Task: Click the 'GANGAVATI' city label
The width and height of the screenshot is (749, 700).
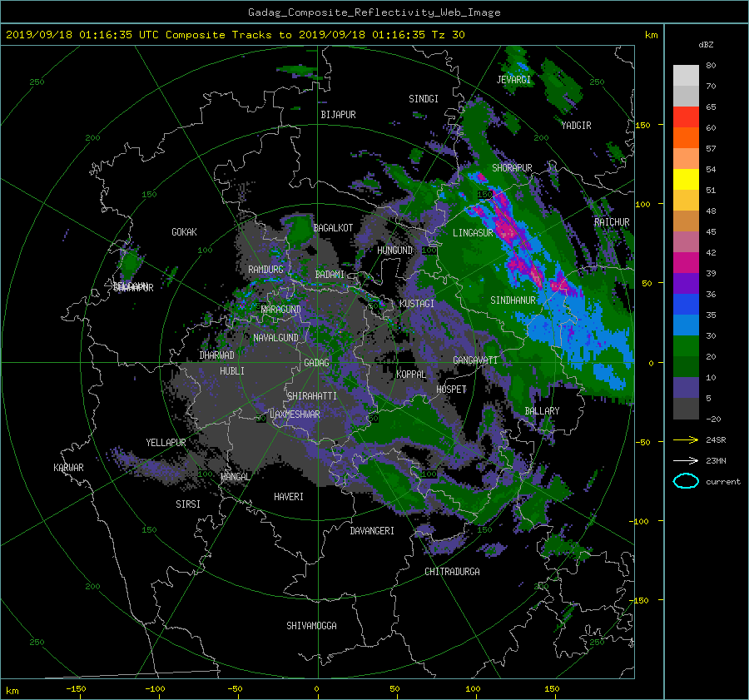Action: point(475,360)
